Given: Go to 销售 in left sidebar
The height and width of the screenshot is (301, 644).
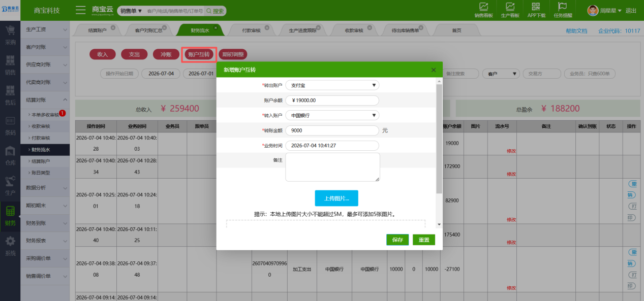Looking at the screenshot, I should tap(10, 65).
